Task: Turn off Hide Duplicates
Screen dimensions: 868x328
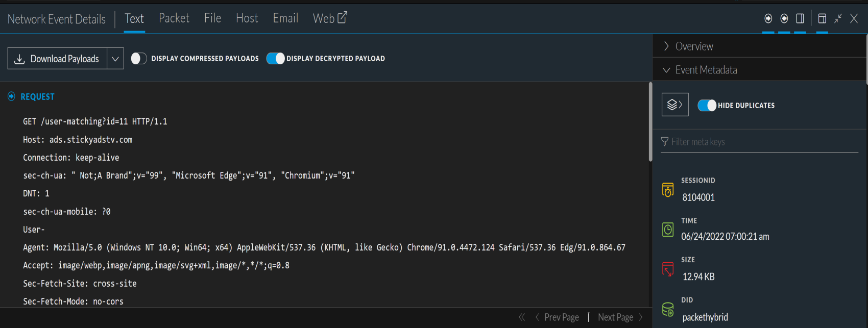Action: (x=707, y=105)
